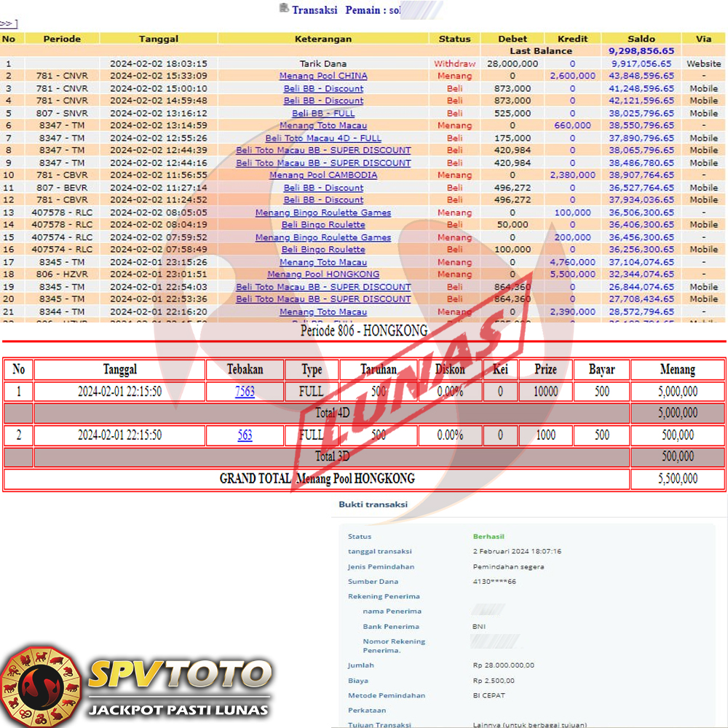The height and width of the screenshot is (728, 728).
Task: Click the Bukti transaksi heading
Action: (x=373, y=504)
